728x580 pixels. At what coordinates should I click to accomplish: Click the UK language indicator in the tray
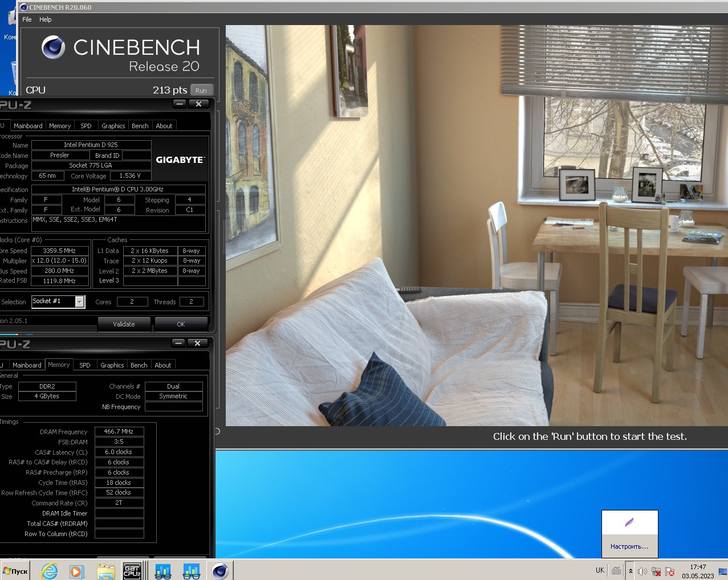click(600, 570)
